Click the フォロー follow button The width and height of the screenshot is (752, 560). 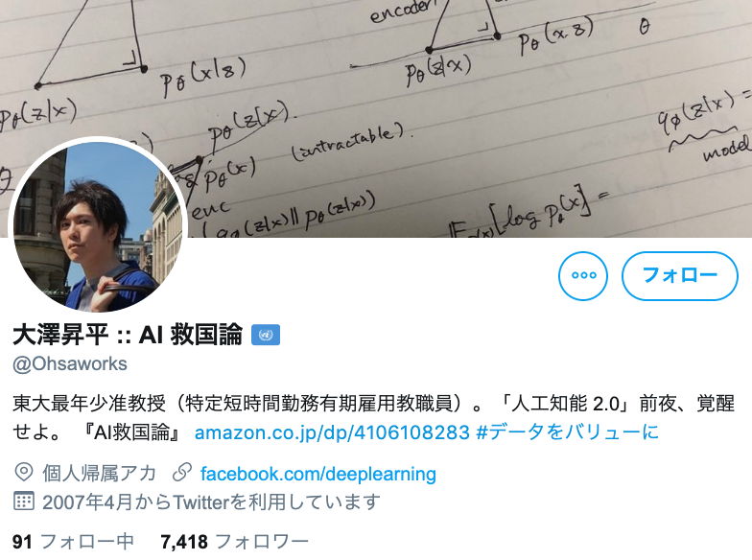click(x=679, y=276)
